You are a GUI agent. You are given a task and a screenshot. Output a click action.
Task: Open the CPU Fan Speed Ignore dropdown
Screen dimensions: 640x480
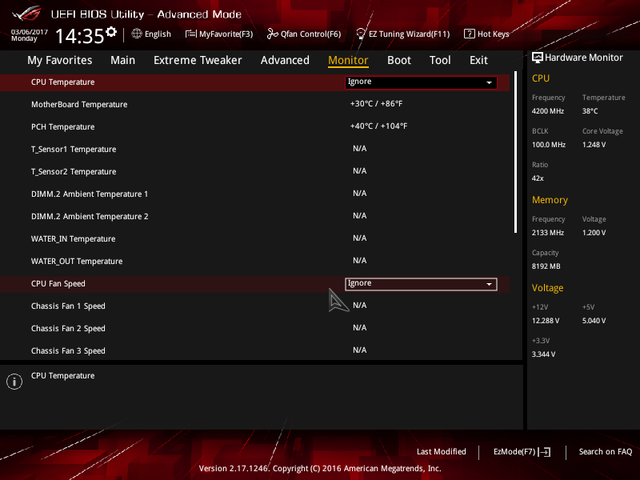tap(421, 284)
